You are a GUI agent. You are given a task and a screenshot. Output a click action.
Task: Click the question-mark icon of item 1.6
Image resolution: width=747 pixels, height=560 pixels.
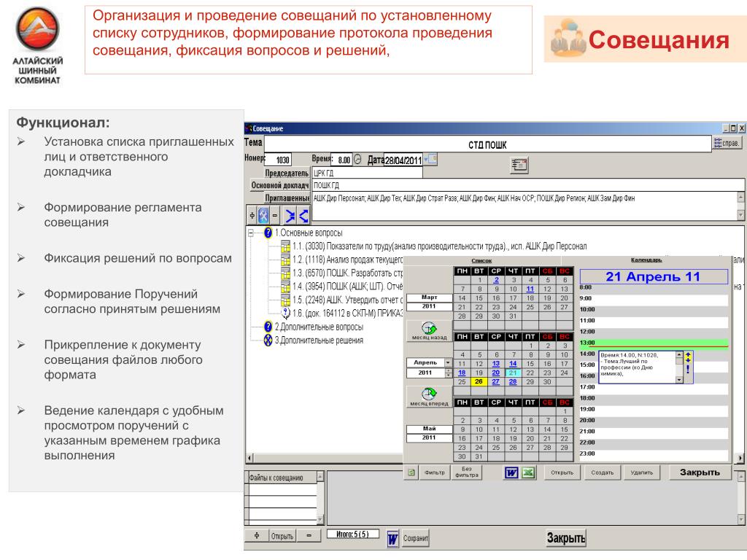click(285, 313)
